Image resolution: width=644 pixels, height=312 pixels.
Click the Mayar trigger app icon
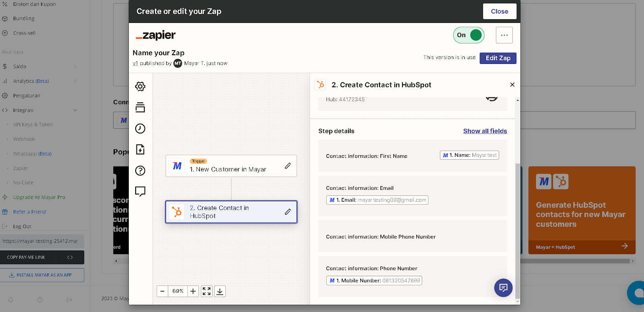(177, 166)
